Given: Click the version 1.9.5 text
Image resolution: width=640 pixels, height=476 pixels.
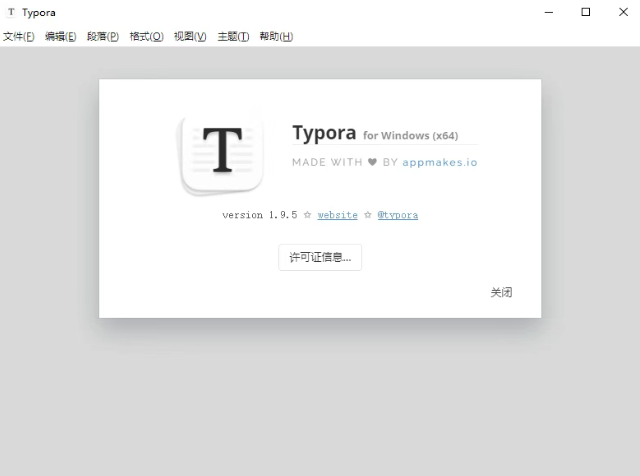Looking at the screenshot, I should coord(260,215).
